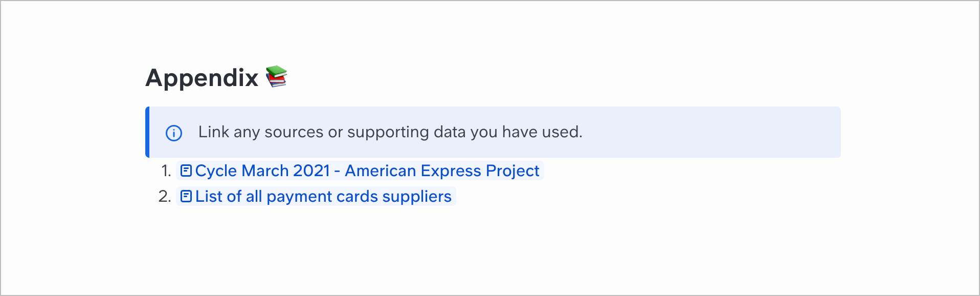Open List of all payment cards suppliers link
The height and width of the screenshot is (296, 980).
click(316, 196)
